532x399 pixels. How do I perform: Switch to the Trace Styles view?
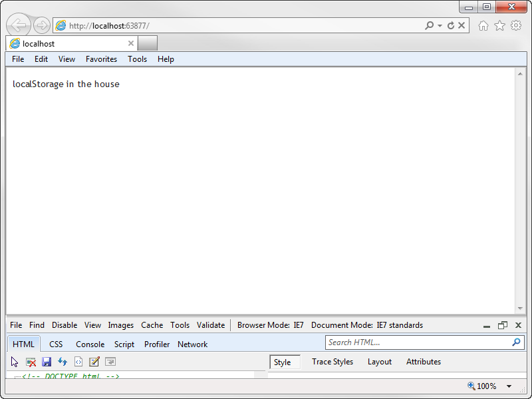click(x=332, y=362)
